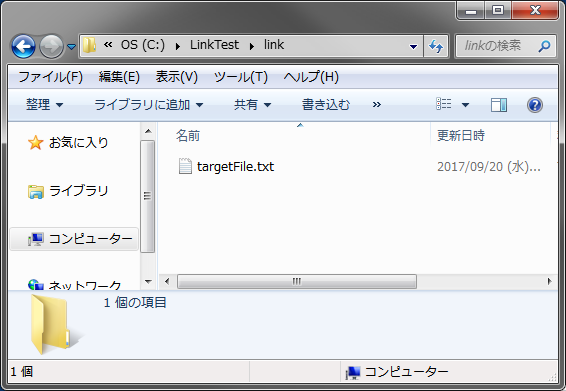The width and height of the screenshot is (566, 391).
Task: Refresh the folder view
Action: click(x=436, y=46)
